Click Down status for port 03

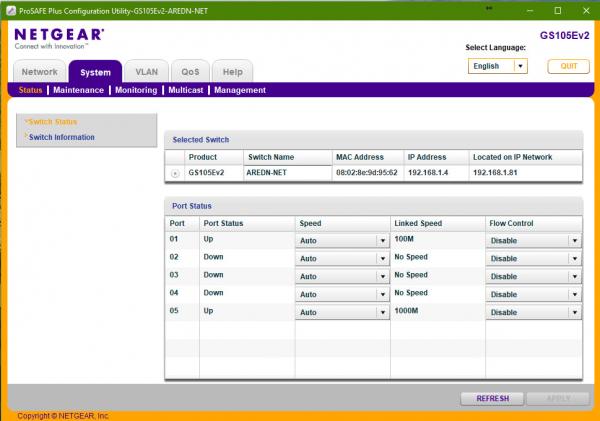coord(213,275)
